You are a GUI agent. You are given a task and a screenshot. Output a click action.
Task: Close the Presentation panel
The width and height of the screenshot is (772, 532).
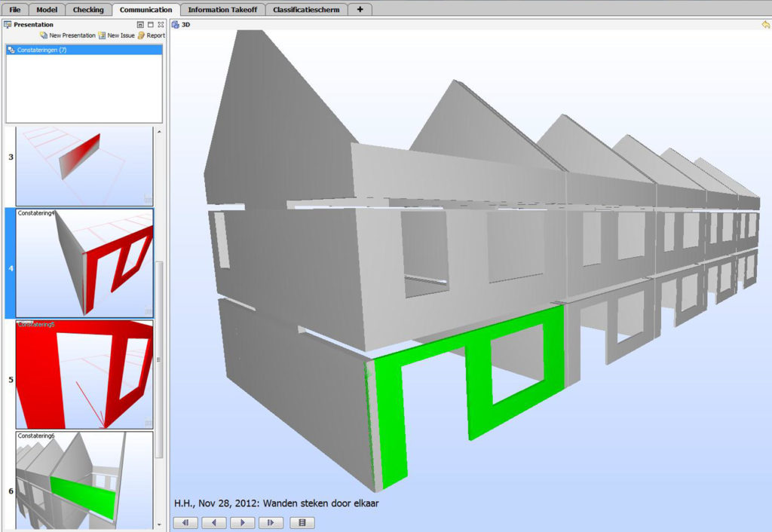click(161, 24)
